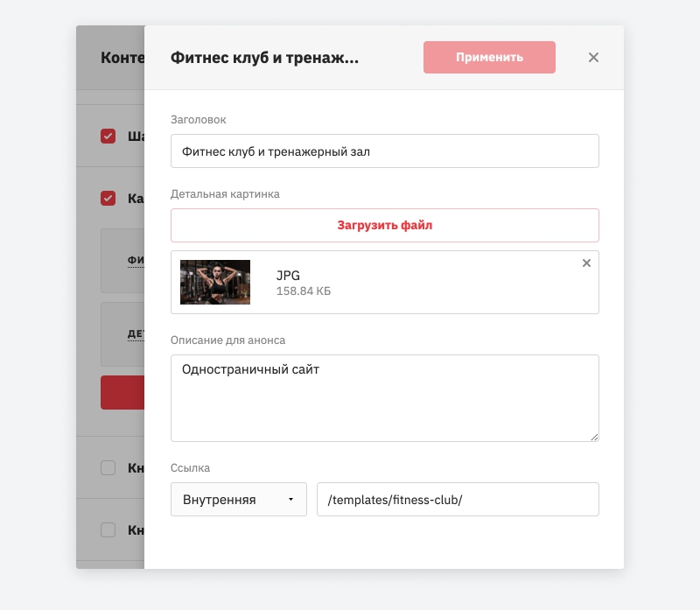Click the red button behind the panel
700x610 pixels.
point(122,393)
